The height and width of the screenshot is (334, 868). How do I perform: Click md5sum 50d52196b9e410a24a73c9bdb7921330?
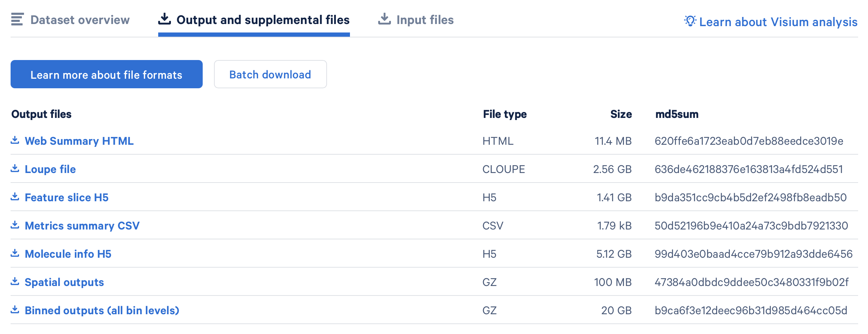(751, 226)
